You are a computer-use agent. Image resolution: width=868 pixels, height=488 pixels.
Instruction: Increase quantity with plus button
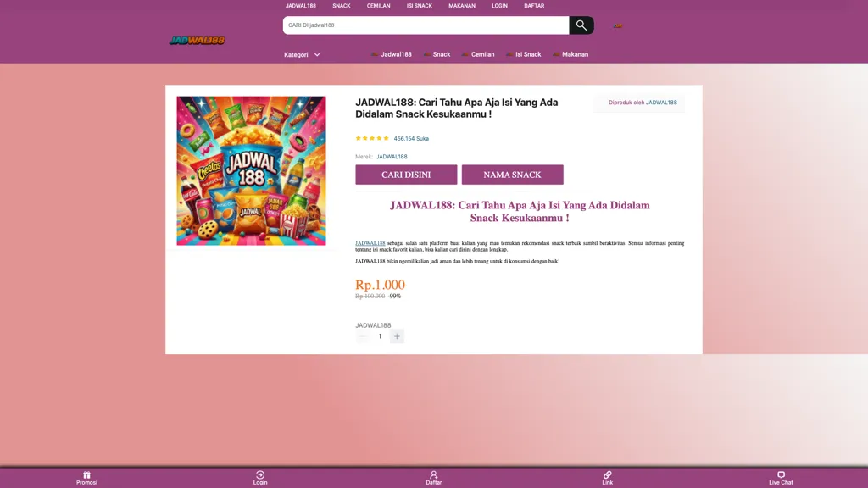(x=397, y=336)
